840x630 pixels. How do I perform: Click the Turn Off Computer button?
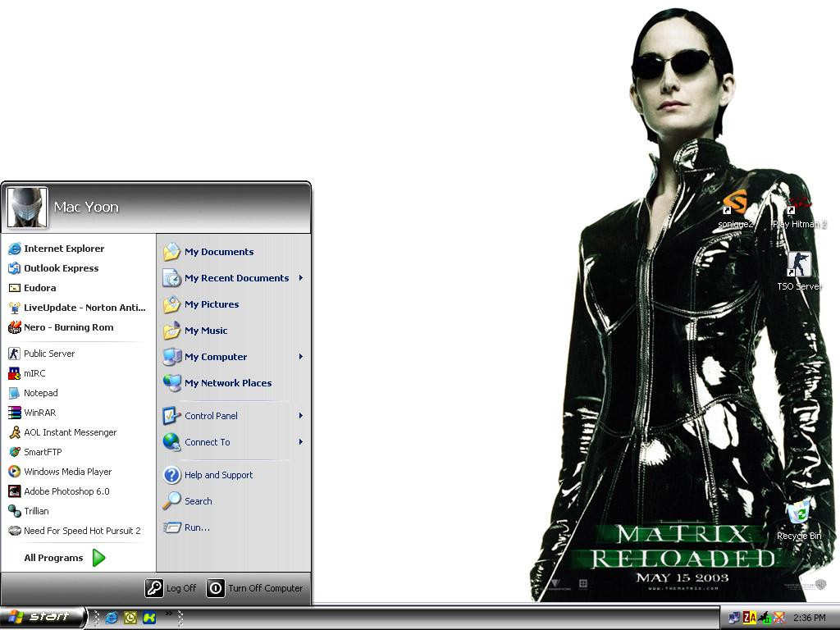(255, 588)
